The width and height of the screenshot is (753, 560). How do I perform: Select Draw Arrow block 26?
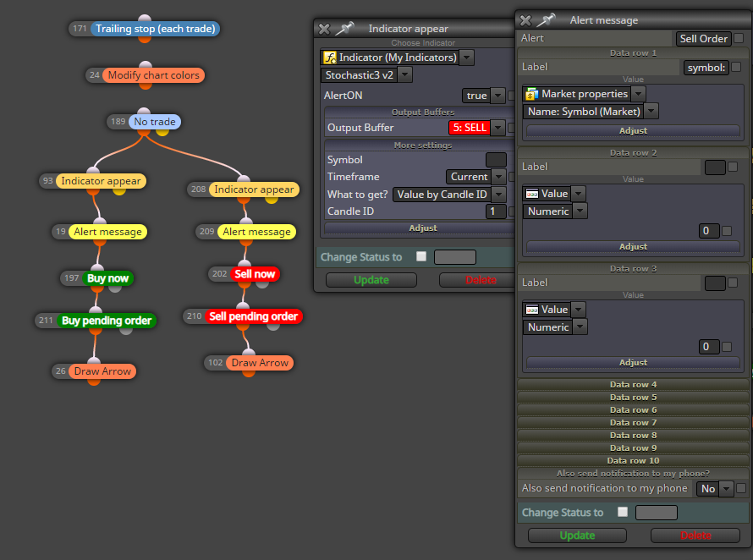pos(102,371)
